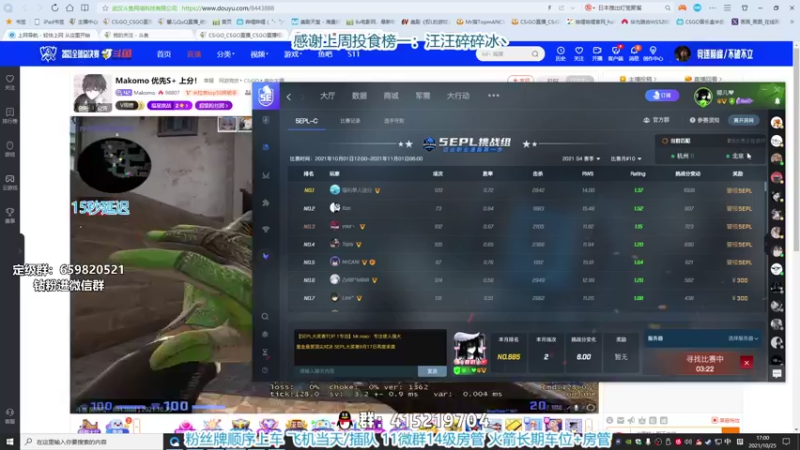Click the 5E platform logo icon
The image size is (800, 450).
tap(265, 96)
